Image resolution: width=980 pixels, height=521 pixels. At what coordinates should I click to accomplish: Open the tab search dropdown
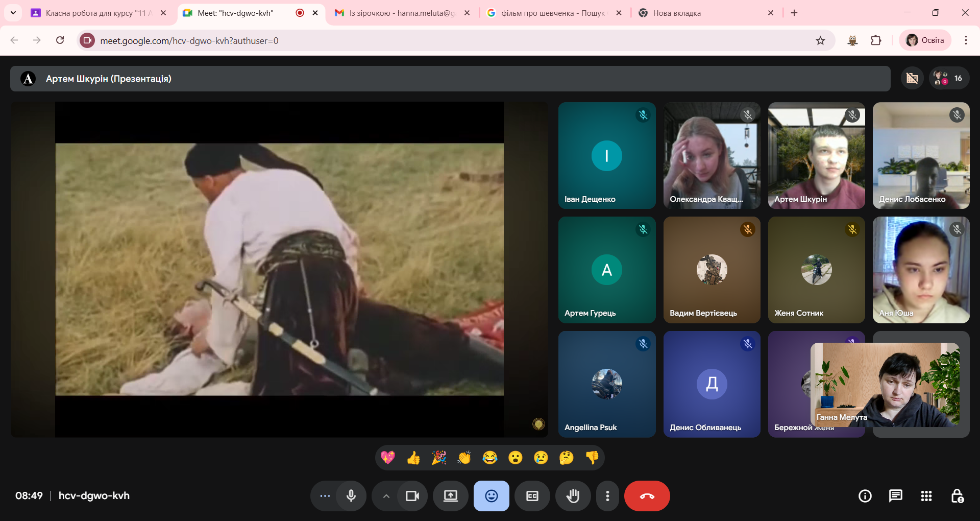(x=13, y=13)
